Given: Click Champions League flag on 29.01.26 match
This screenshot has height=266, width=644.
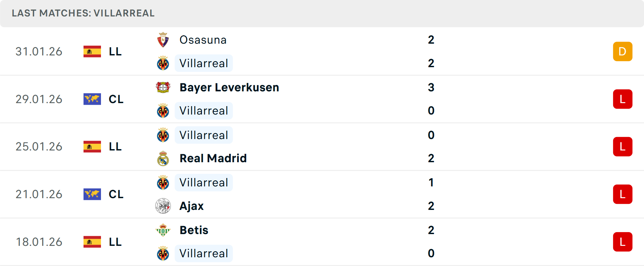Looking at the screenshot, I should coord(92,99).
